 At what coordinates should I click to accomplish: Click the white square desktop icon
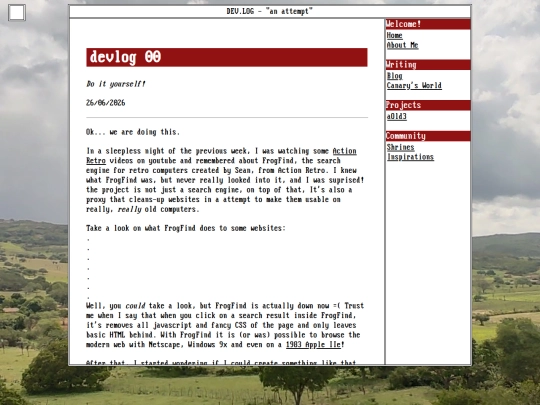17,12
